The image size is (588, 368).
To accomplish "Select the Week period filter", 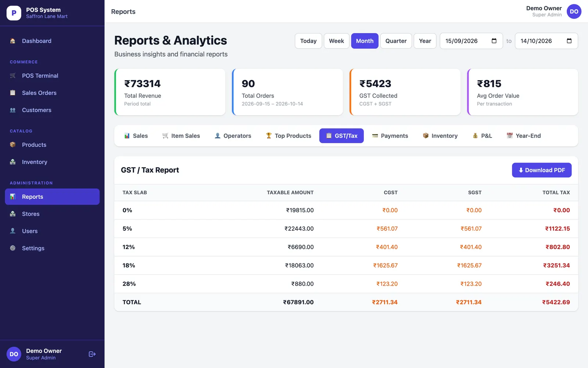I will click(x=336, y=41).
